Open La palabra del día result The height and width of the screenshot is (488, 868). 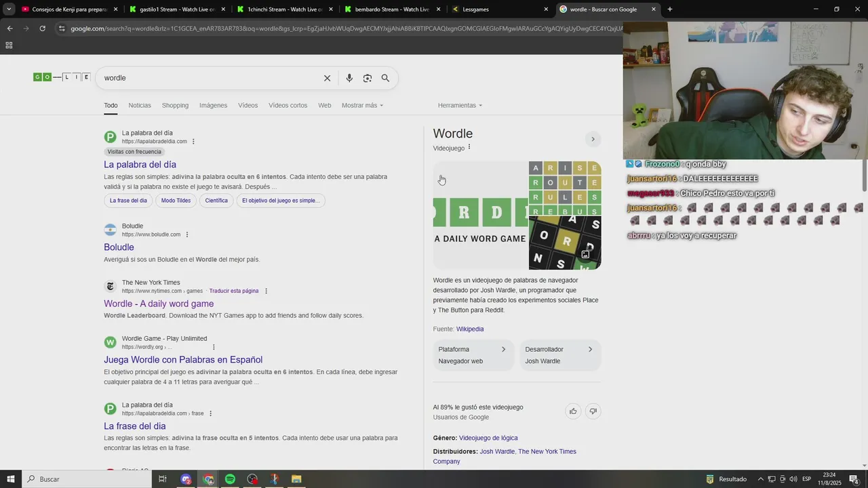tap(140, 164)
